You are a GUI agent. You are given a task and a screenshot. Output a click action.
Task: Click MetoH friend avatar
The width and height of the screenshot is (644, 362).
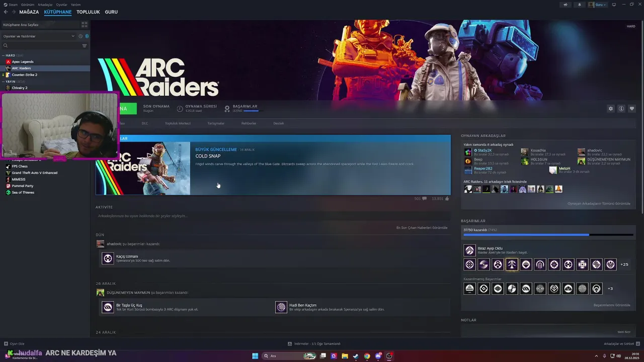553,170
